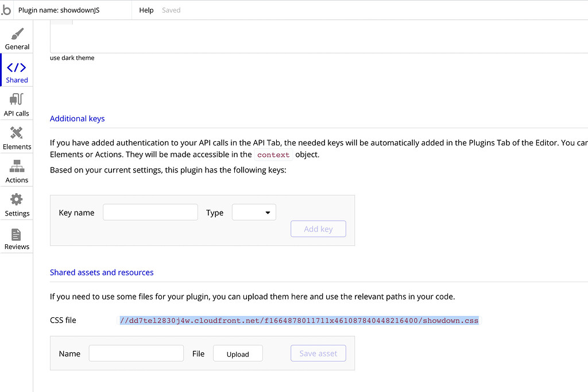Click the Name field under Shared assets
Screen dimensions: 588x392
(x=136, y=353)
